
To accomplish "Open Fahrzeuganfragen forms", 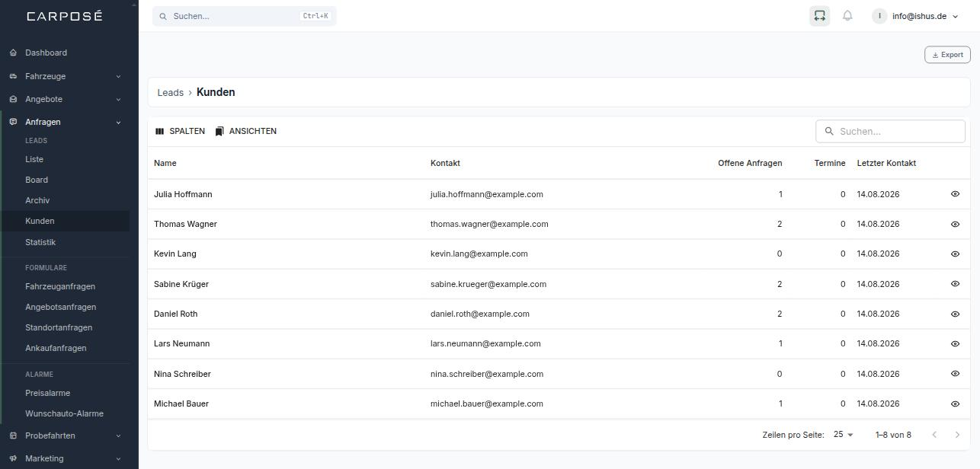I will (x=60, y=286).
